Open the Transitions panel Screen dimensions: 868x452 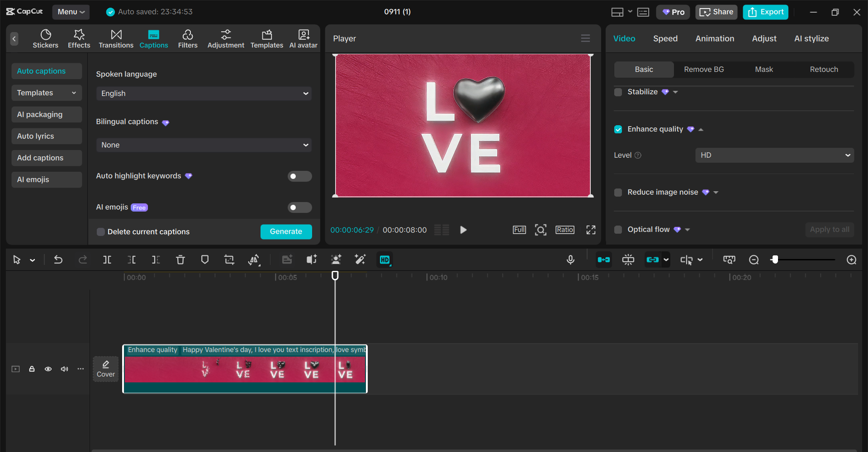(116, 39)
